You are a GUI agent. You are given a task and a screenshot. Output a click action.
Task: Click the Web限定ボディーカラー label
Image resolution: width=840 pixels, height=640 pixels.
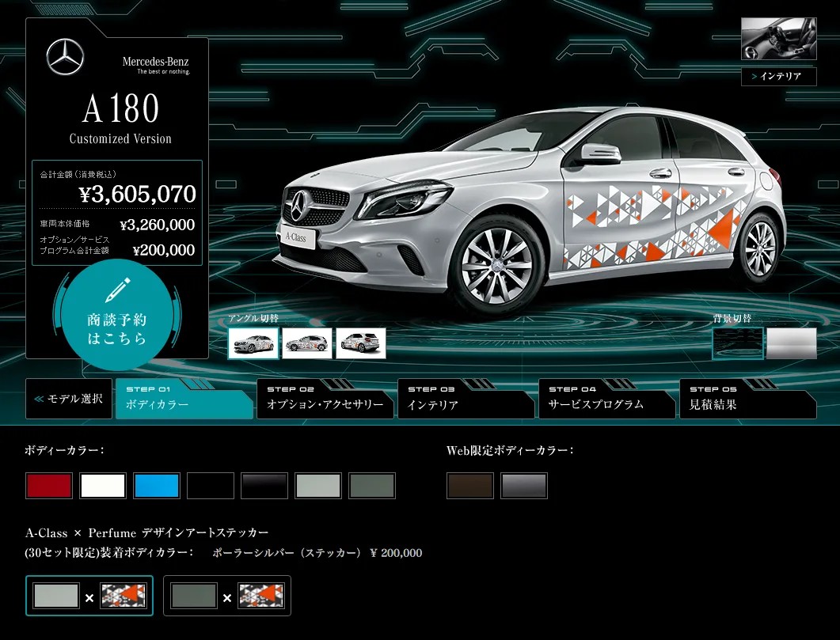coord(510,451)
